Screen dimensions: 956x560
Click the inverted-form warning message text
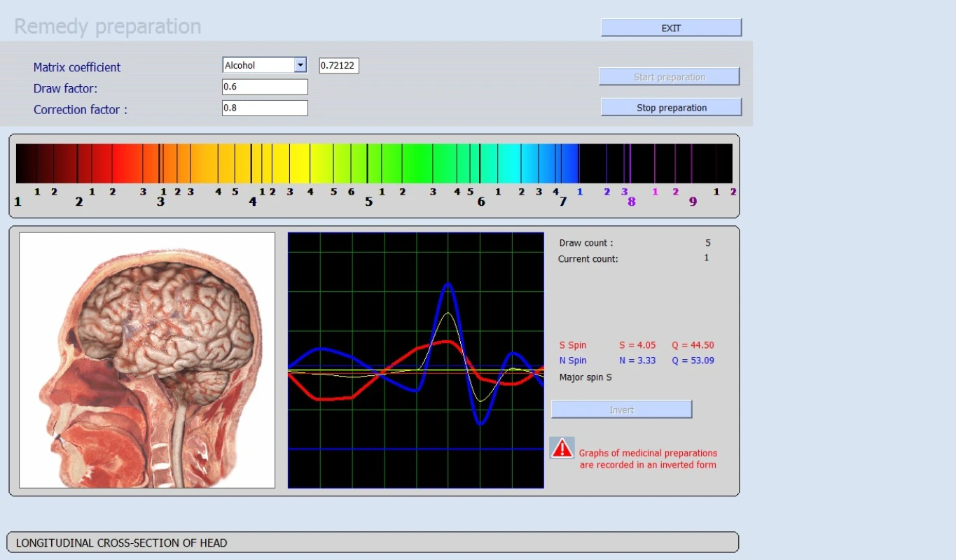pos(648,458)
